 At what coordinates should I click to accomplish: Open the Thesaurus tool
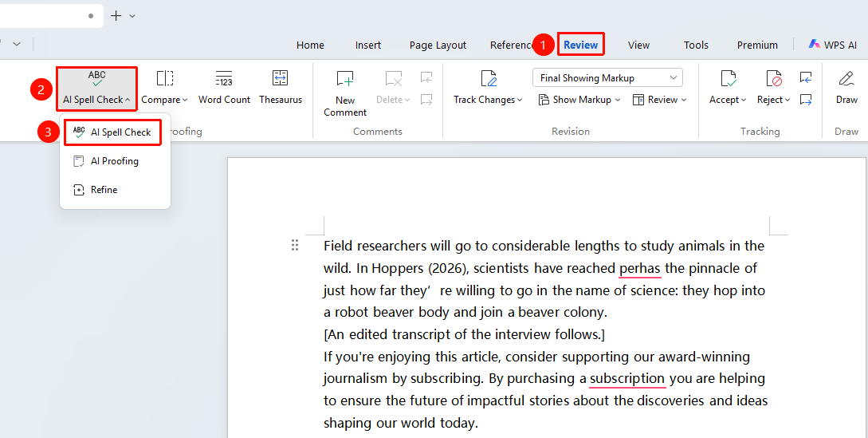[281, 88]
